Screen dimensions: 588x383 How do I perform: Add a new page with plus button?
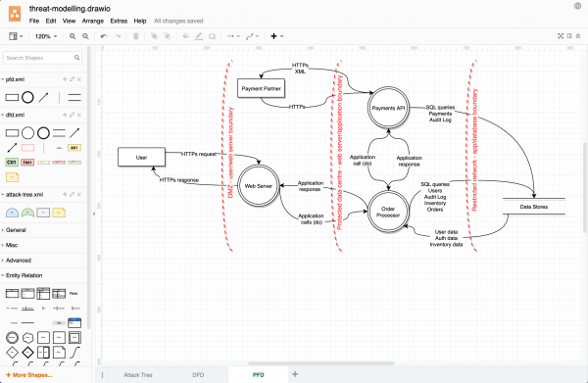tap(295, 374)
